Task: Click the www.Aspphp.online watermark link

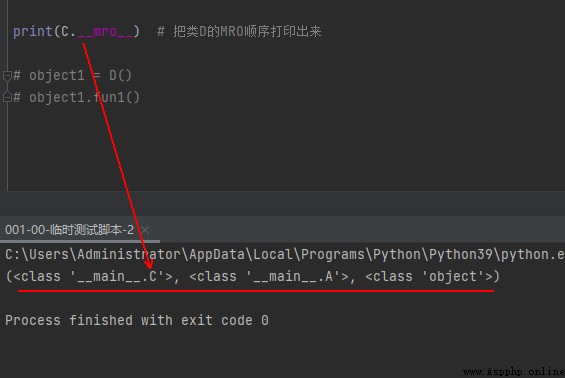Action: pos(514,372)
